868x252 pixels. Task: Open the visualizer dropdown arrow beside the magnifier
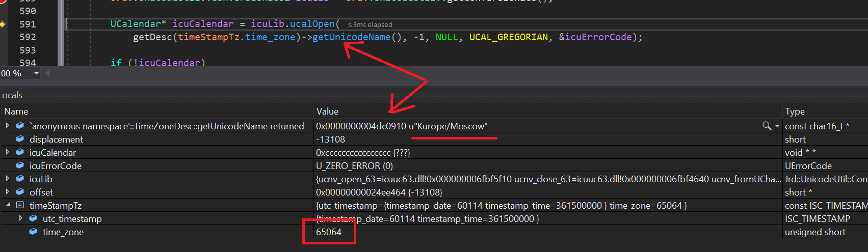point(777,126)
